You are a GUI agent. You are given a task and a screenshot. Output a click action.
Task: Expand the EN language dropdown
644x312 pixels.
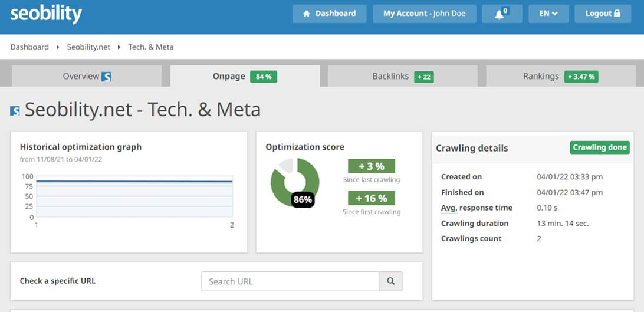548,14
